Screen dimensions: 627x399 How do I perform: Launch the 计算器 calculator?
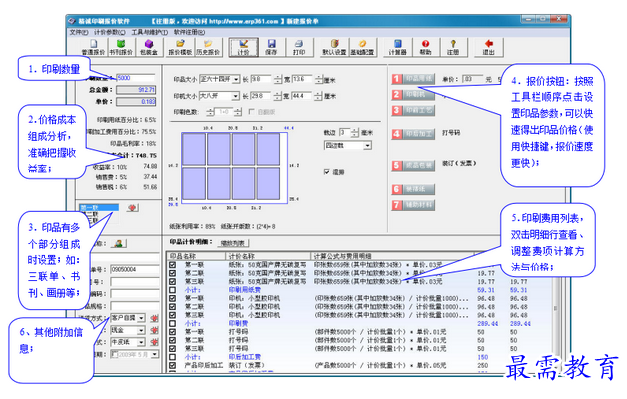(x=397, y=47)
